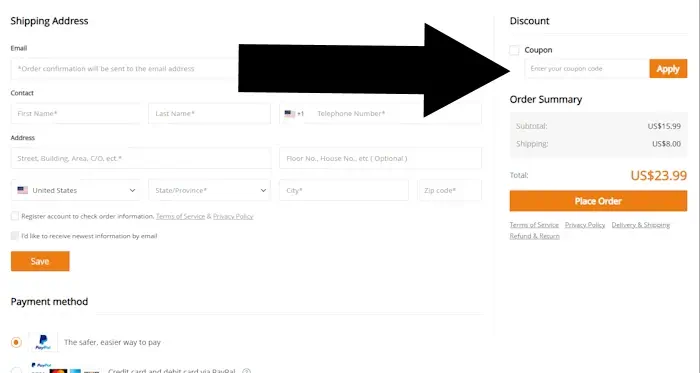Apply the coupon code
Viewport: 700px width, 373px height.
click(x=668, y=69)
